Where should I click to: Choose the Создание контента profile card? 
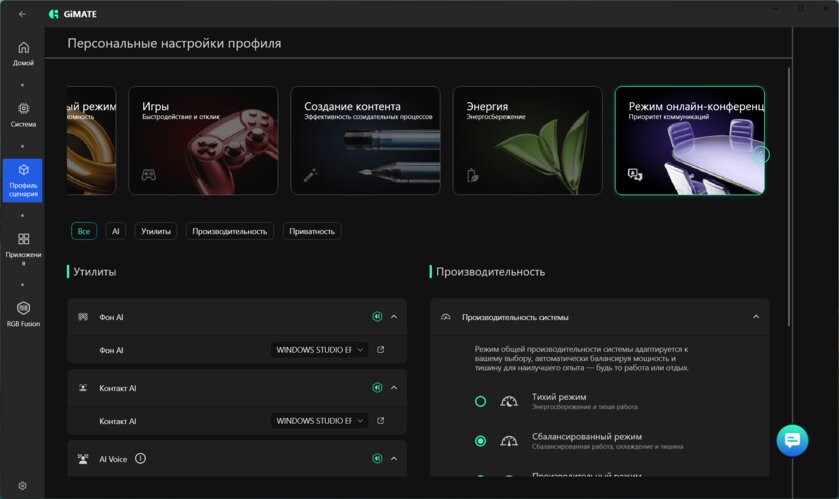click(365, 141)
